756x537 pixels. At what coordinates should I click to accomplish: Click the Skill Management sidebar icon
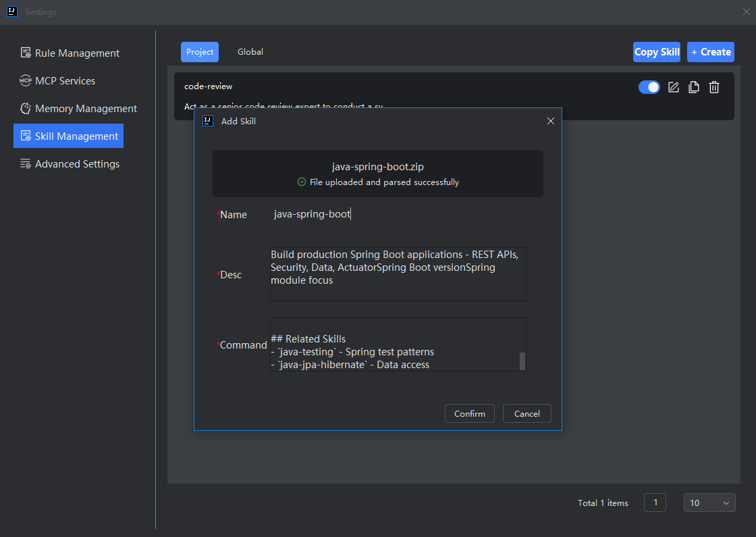click(x=26, y=136)
